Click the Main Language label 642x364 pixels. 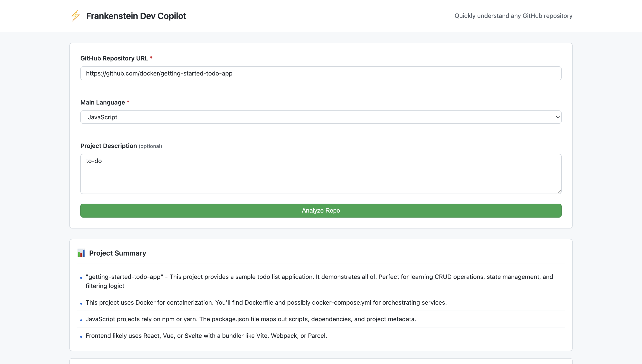103,102
